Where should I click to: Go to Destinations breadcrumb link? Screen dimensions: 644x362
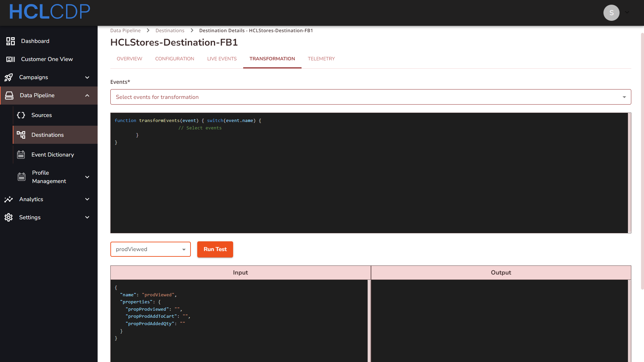(170, 31)
